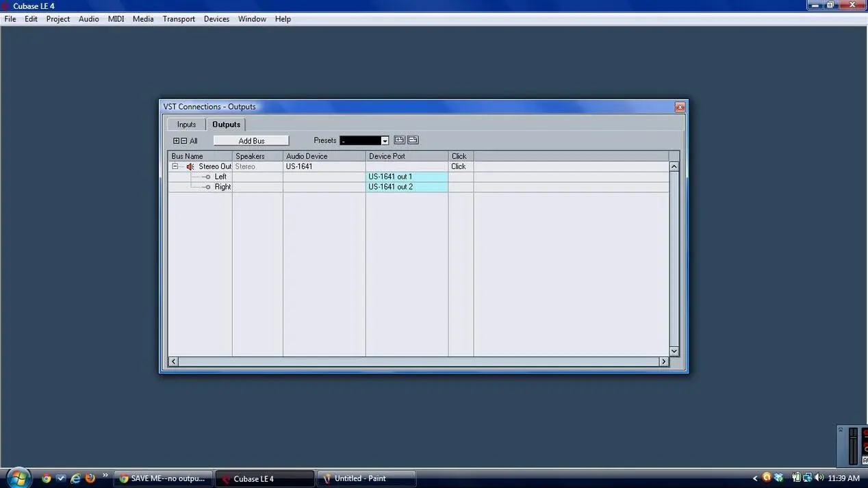
Task: Click the Add Bus button
Action: click(251, 141)
